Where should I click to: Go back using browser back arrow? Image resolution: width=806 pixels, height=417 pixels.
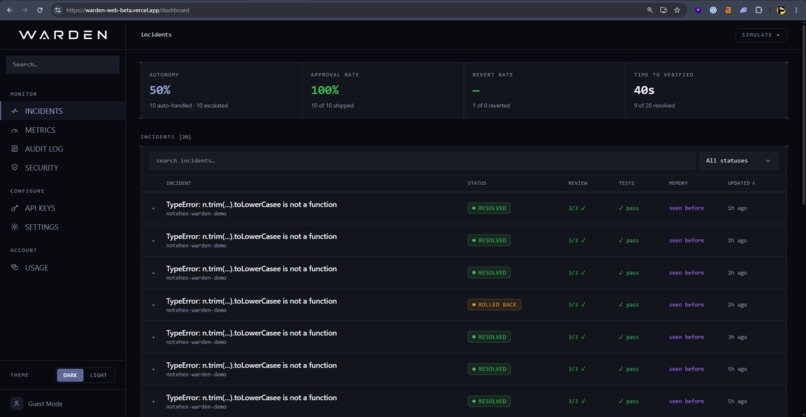[x=9, y=10]
